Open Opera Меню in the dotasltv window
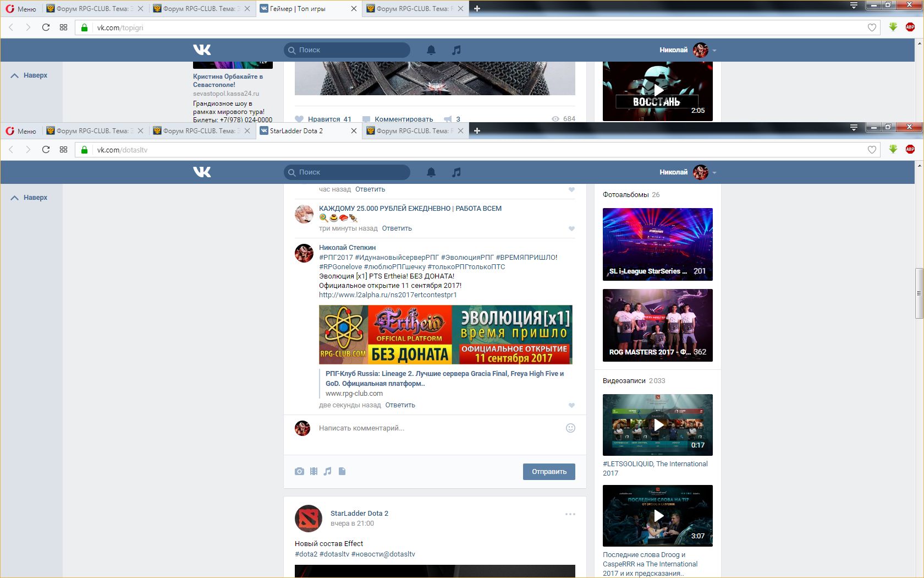 21,130
